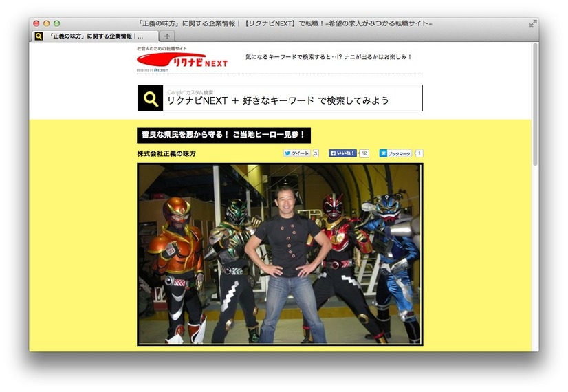Click the Facebook いいね! button
568x392 pixels.
342,153
